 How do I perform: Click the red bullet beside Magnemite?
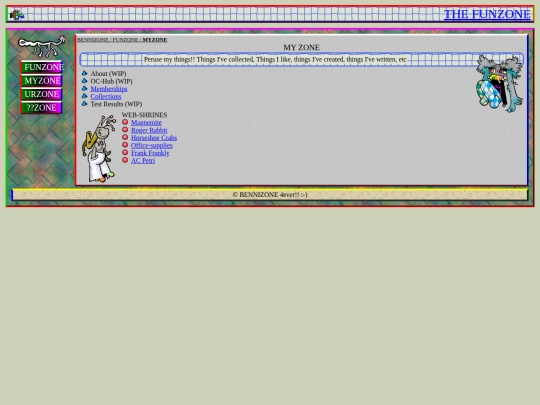(x=125, y=122)
